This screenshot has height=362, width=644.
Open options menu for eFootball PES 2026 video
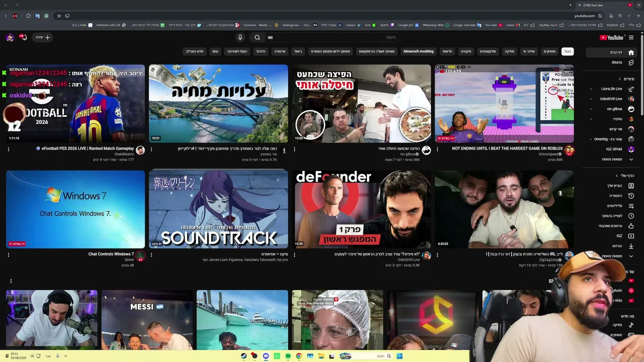8,149
